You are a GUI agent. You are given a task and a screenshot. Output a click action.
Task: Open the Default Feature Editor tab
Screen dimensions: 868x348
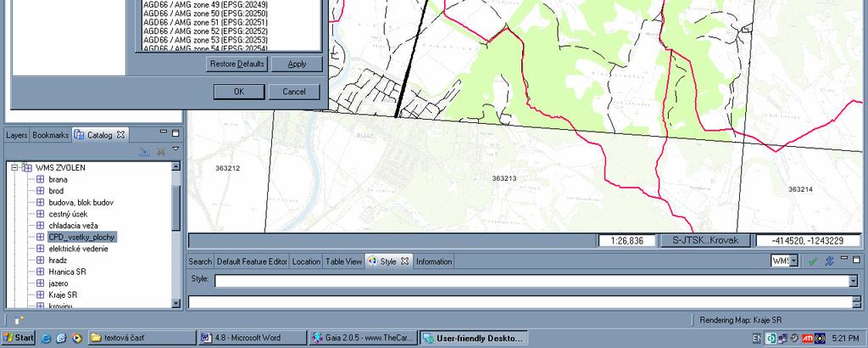point(252,261)
